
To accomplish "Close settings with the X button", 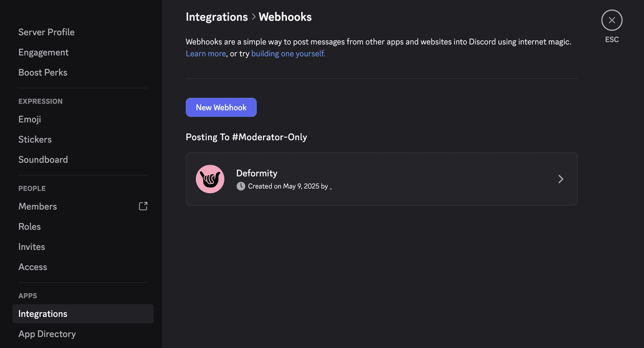I will [x=612, y=20].
